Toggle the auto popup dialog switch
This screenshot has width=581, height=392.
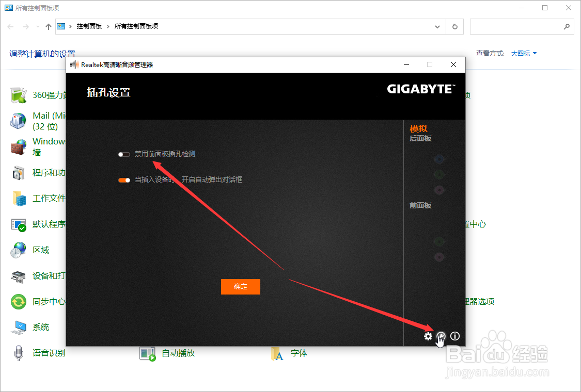point(124,180)
